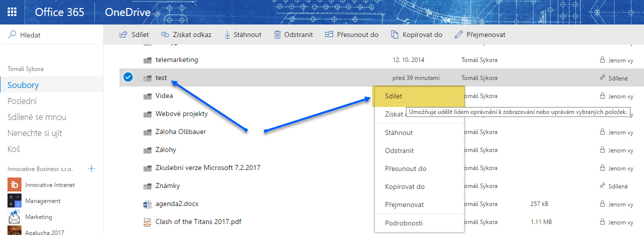Choose Sdílet in the context menu

[x=419, y=96]
